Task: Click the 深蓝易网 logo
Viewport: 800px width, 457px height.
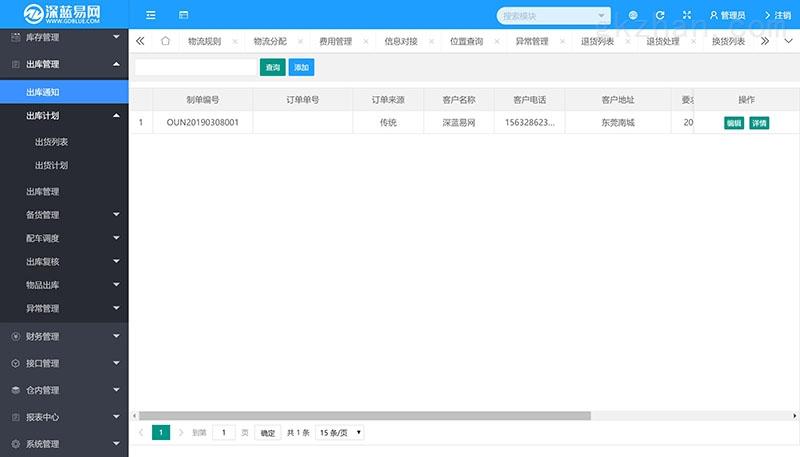Action: click(x=62, y=14)
